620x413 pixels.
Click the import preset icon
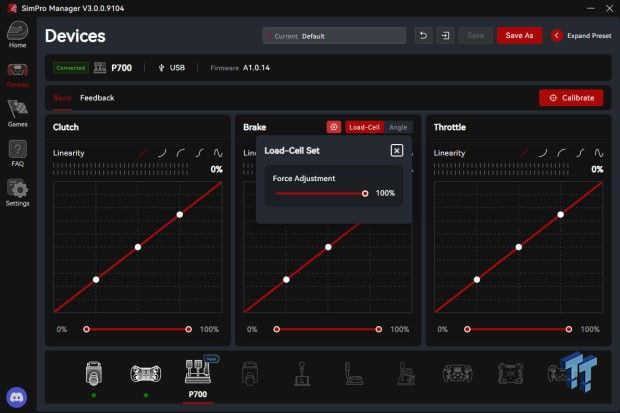[445, 36]
